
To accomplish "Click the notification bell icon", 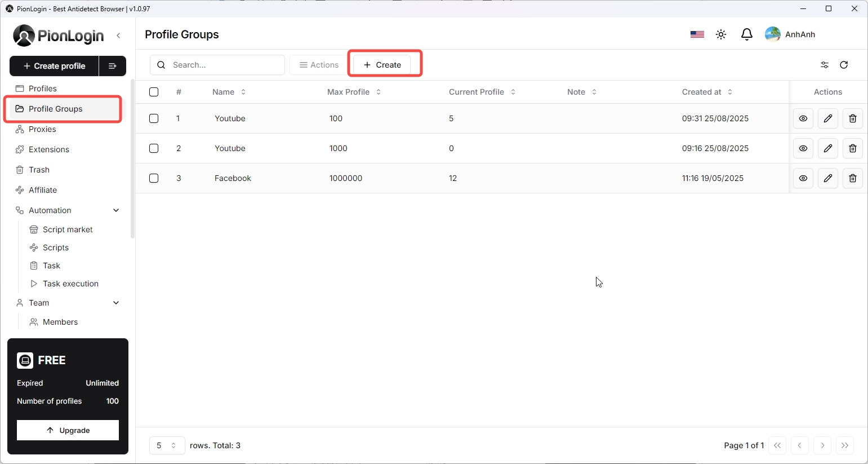I will tap(746, 34).
